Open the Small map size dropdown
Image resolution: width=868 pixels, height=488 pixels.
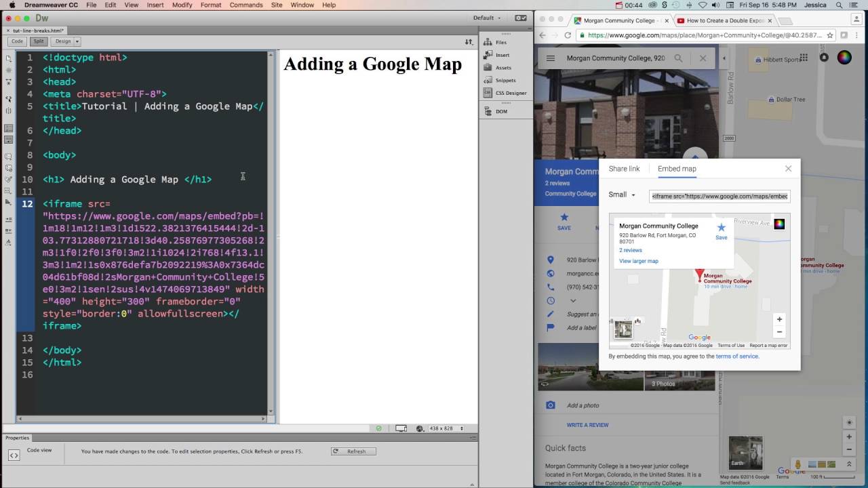[622, 195]
